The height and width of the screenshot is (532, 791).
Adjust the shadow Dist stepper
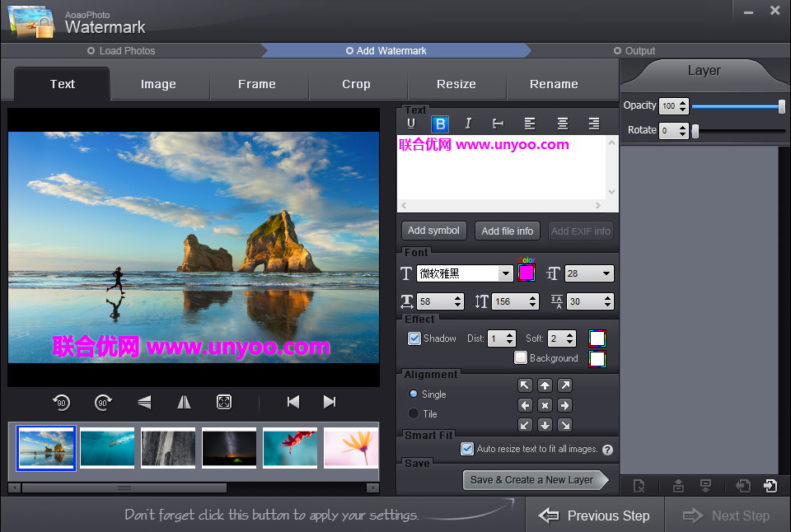509,338
